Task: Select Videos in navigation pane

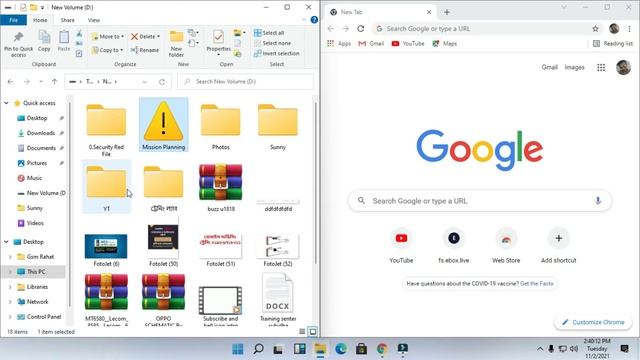Action: click(35, 223)
